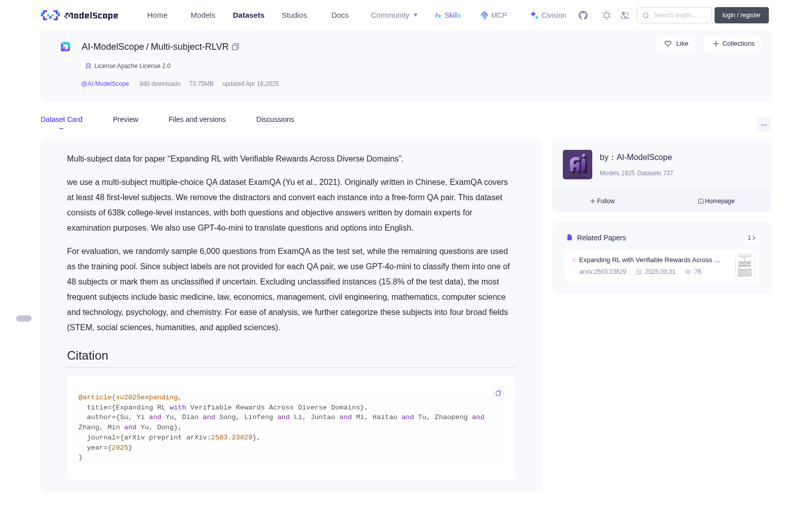Click the license badge icon

[88, 66]
